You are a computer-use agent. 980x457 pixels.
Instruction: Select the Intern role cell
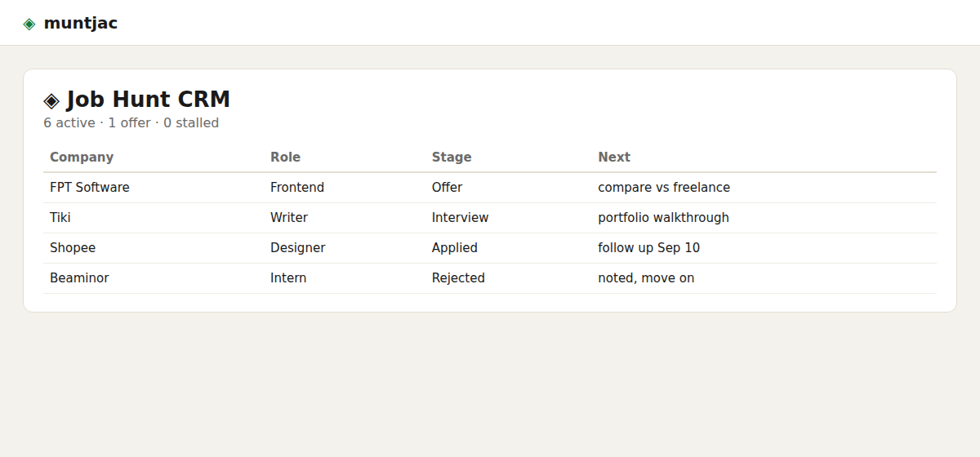(345, 278)
